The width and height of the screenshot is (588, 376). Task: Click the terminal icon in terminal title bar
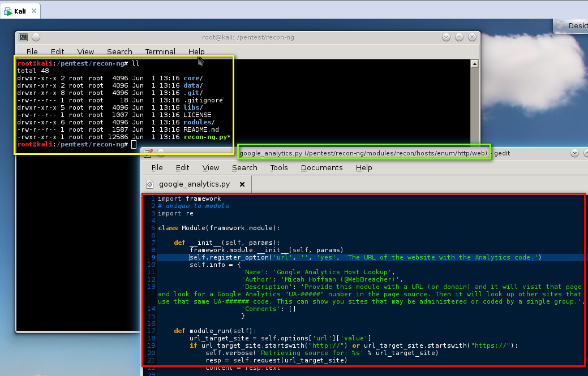tap(23, 37)
